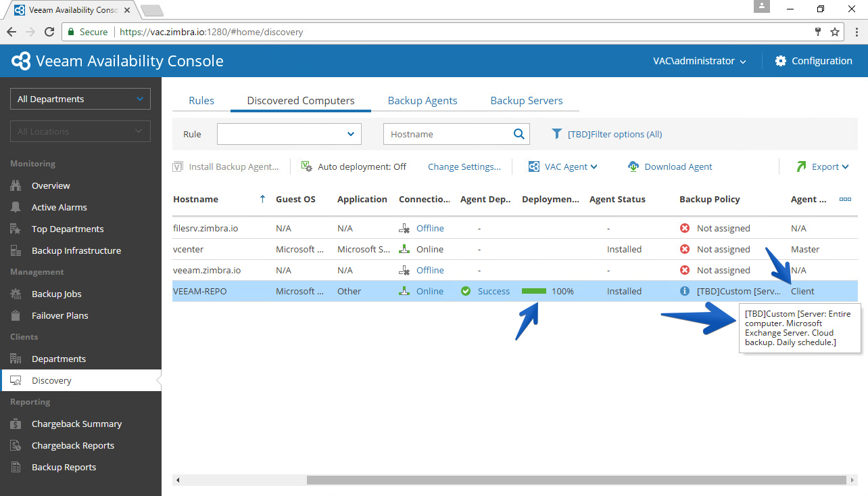Select the Discovered Computers tab
The image size is (868, 496).
[x=301, y=100]
